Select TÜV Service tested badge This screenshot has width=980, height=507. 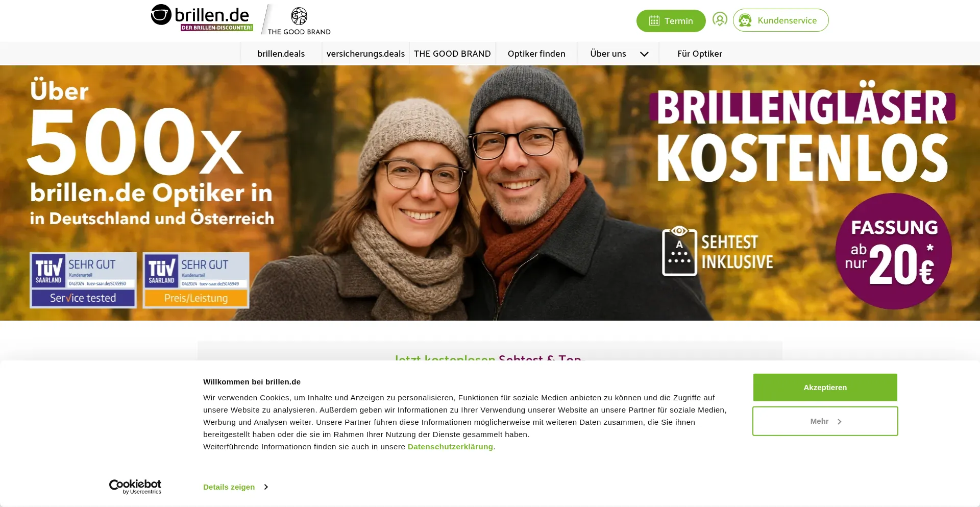[x=83, y=280]
